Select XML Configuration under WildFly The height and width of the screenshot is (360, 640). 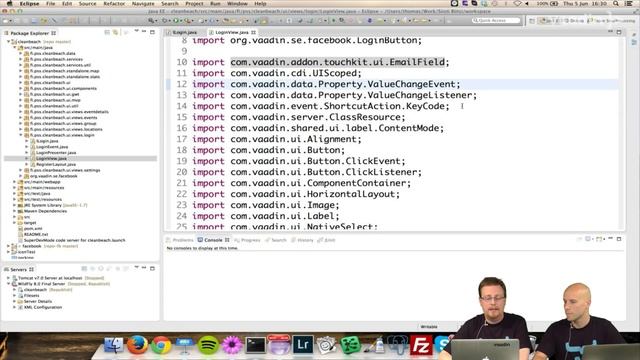point(43,307)
